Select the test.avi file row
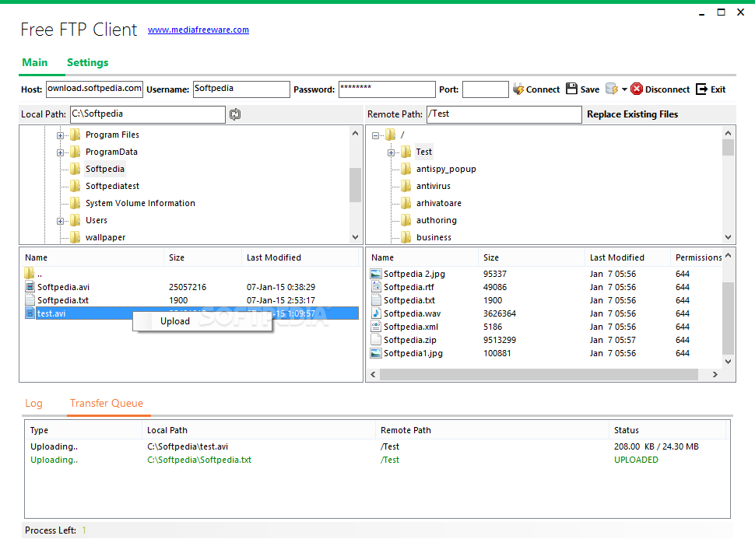 (x=191, y=313)
